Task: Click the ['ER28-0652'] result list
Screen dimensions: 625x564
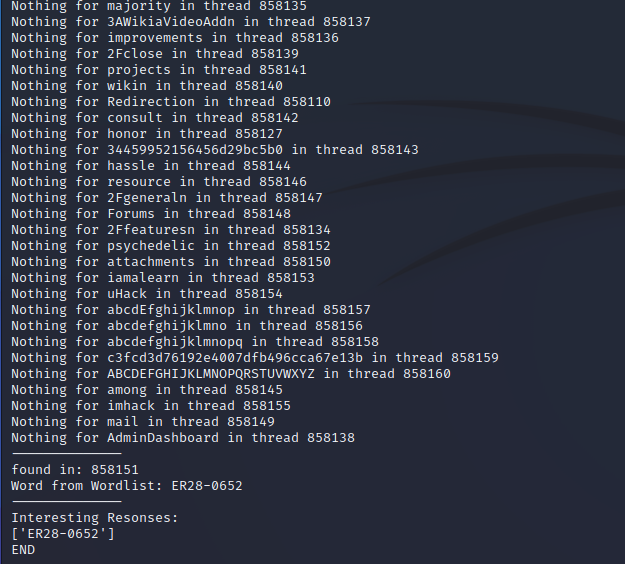Action: tap(62, 533)
